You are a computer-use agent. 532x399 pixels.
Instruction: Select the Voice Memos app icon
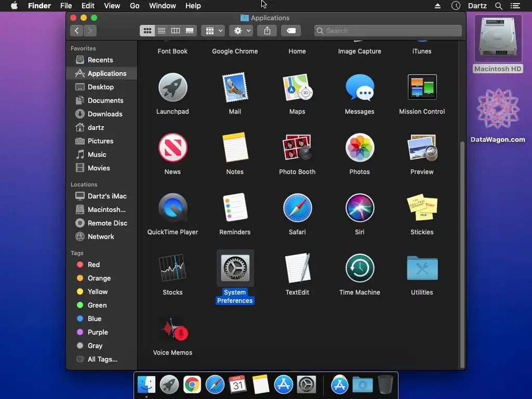coord(174,328)
